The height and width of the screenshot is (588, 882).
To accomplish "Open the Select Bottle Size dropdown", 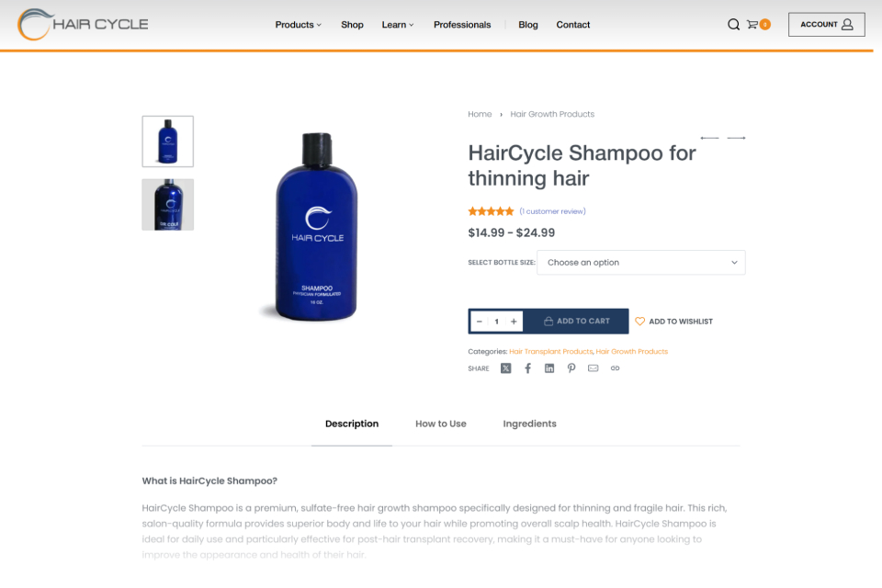I will (x=640, y=262).
